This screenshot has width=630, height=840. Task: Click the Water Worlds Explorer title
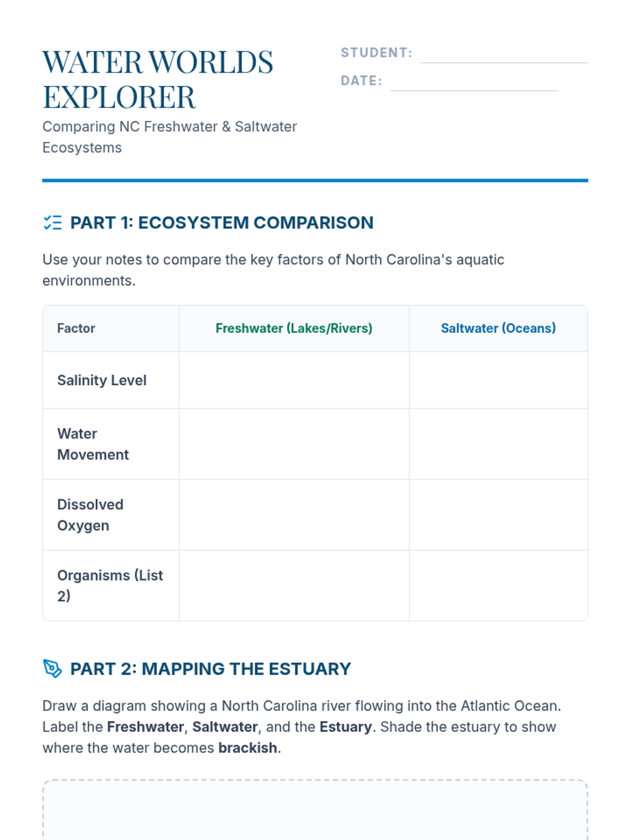coord(157,80)
